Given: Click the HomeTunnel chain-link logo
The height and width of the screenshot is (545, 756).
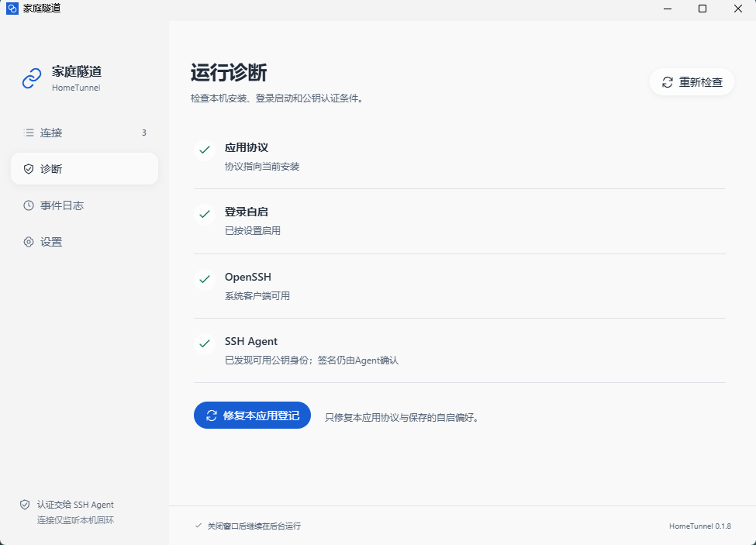Looking at the screenshot, I should (x=32, y=78).
